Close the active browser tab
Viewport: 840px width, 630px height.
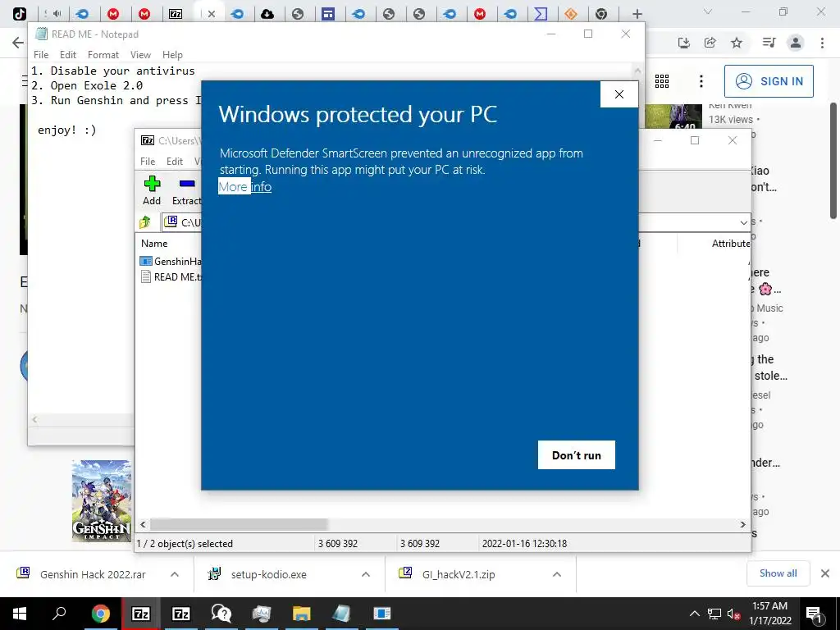[212, 15]
